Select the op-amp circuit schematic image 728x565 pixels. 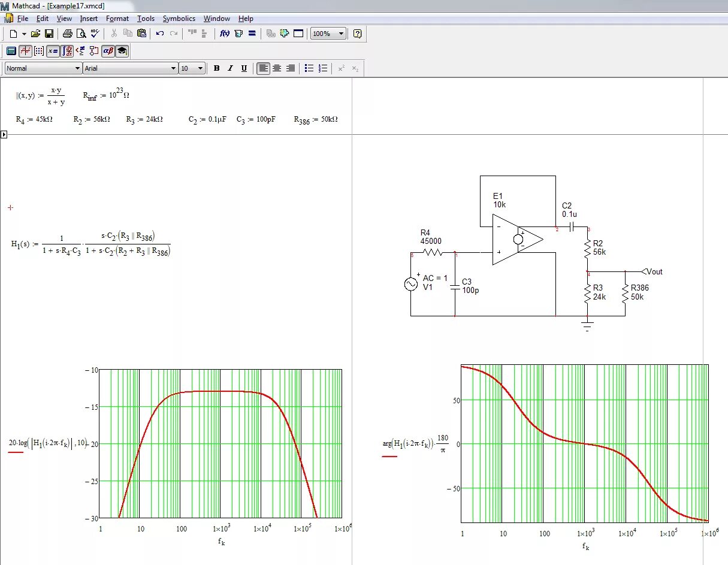[533, 254]
